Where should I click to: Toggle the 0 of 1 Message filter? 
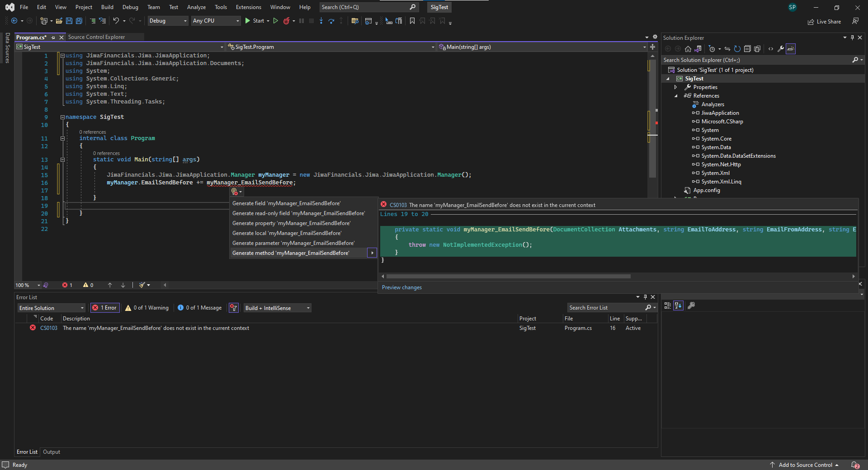[200, 308]
